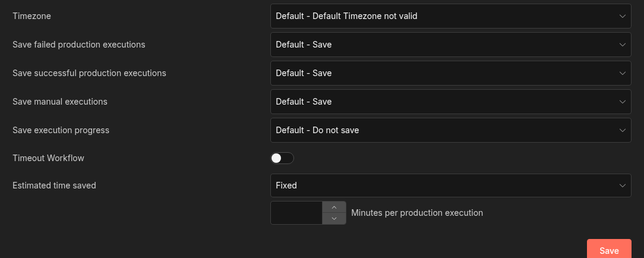The image size is (644, 258).
Task: Increase minutes using the up stepper arrow
Action: coord(334,207)
